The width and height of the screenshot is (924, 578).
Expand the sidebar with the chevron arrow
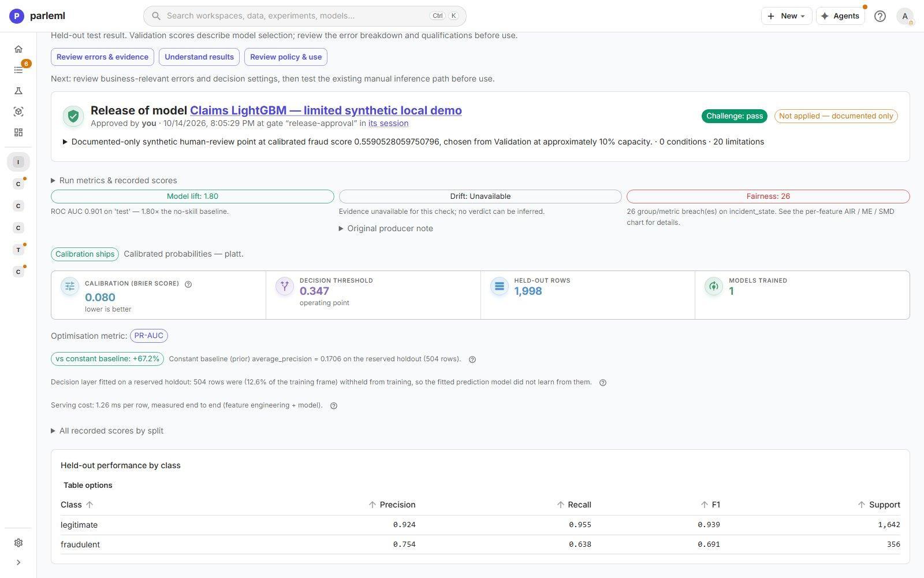coord(18,562)
